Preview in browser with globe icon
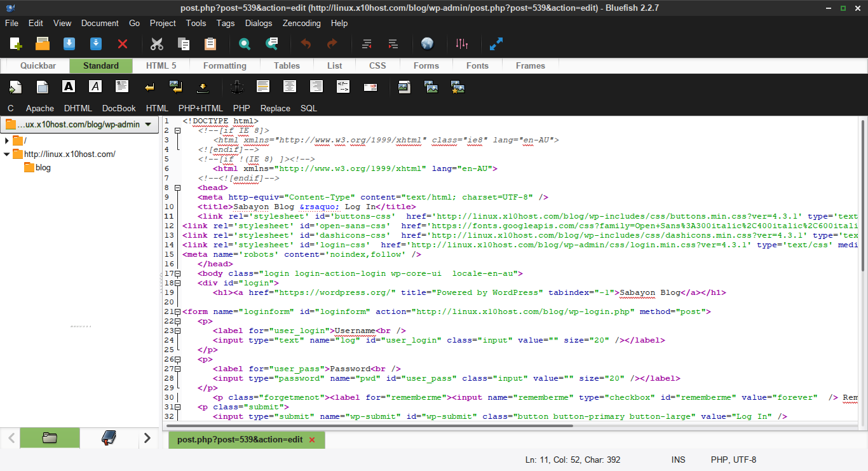The image size is (868, 471). [428, 44]
